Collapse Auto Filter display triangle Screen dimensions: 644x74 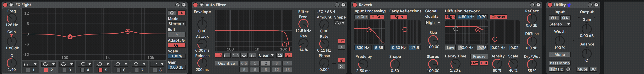pos(201,5)
